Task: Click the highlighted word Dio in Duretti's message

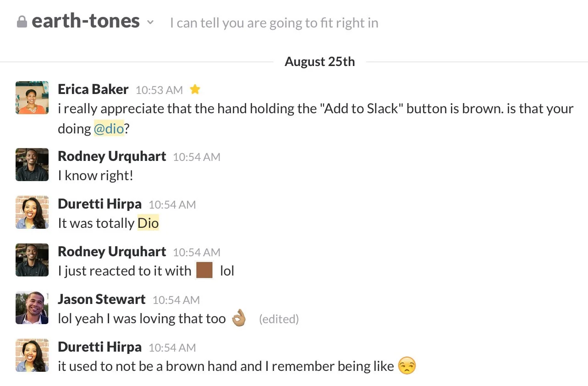Action: tap(148, 223)
